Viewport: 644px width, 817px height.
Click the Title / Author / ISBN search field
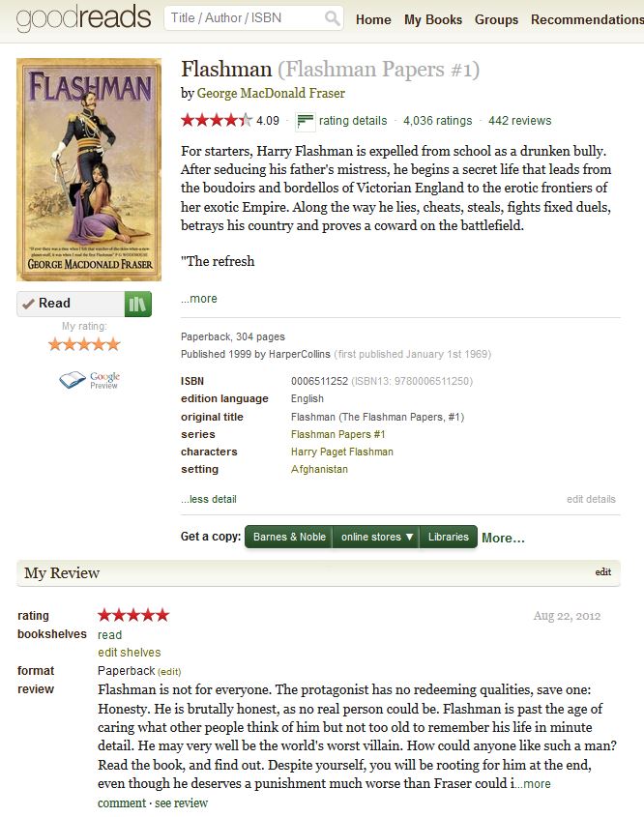[x=245, y=18]
